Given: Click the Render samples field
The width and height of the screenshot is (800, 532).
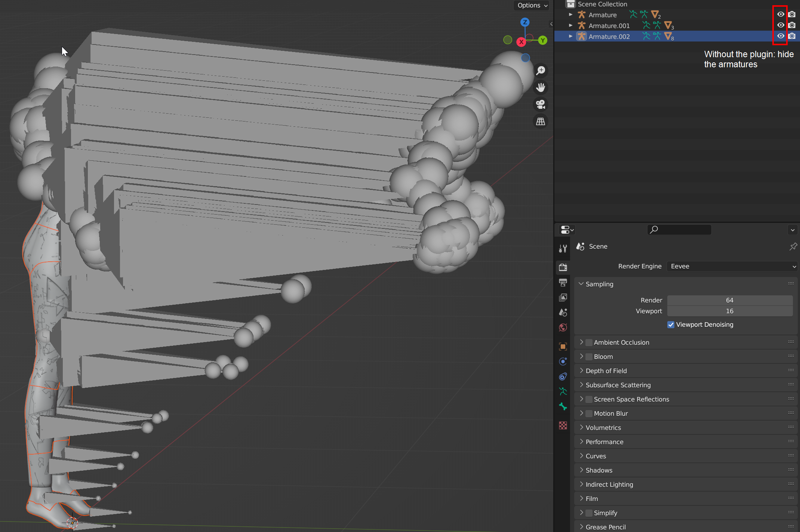Looking at the screenshot, I should 729,300.
